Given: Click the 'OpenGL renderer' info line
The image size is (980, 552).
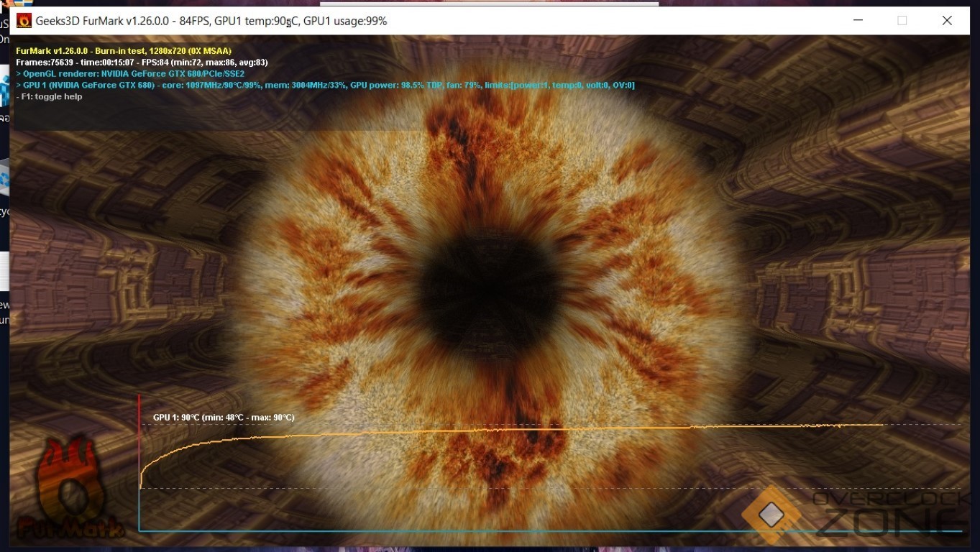Looking at the screenshot, I should click(x=130, y=74).
